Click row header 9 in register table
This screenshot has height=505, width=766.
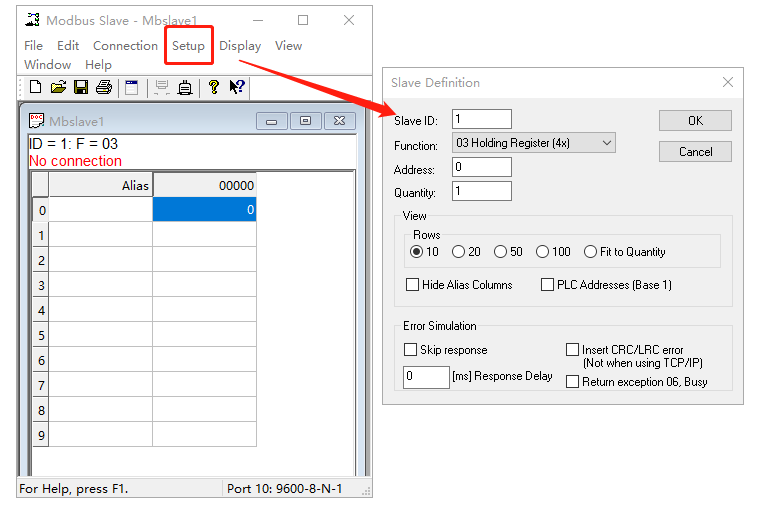pyautogui.click(x=41, y=435)
